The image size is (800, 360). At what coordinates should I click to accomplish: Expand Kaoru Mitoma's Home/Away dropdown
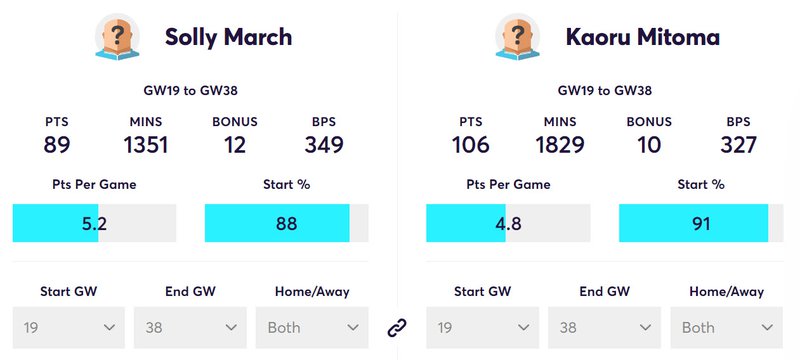click(727, 327)
